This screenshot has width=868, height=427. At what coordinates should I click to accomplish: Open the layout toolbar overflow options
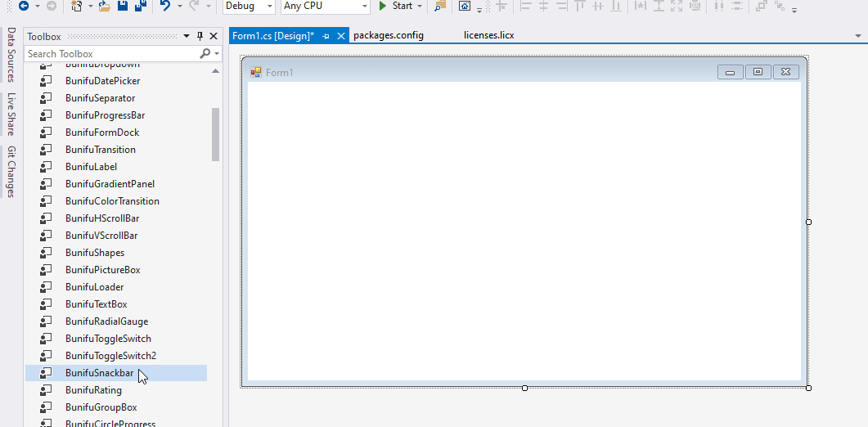(x=794, y=10)
